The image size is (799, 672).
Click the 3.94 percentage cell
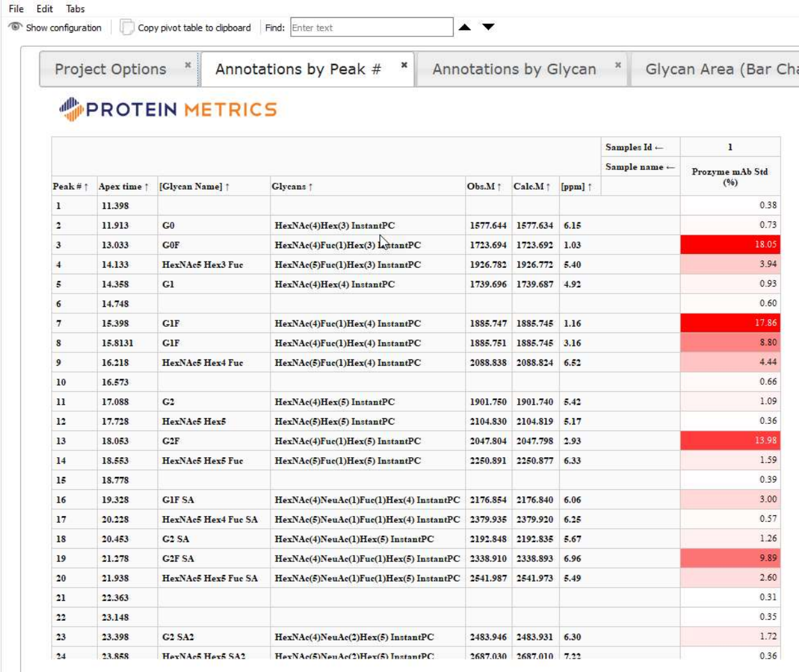730,264
